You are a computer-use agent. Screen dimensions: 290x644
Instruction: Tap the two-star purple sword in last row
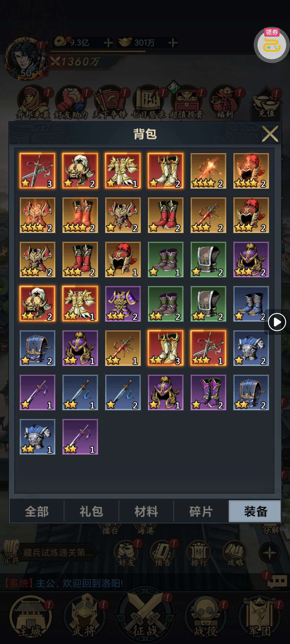pyautogui.click(x=80, y=437)
